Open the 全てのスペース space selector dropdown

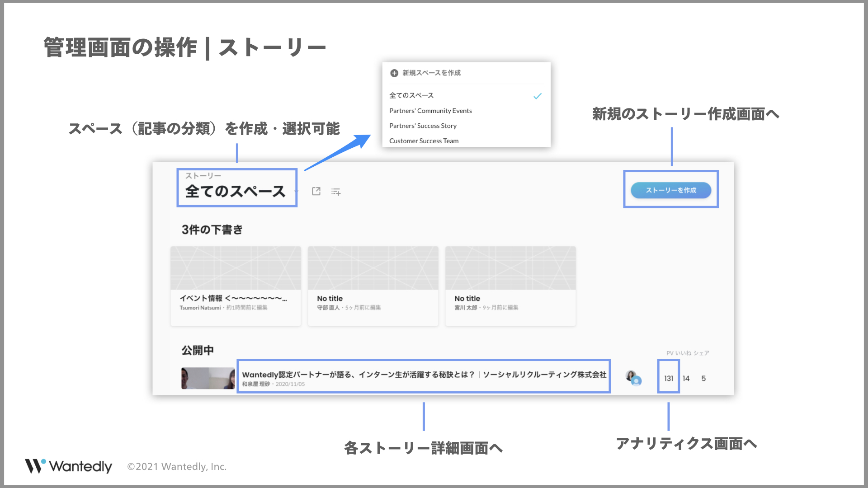pyautogui.click(x=236, y=191)
